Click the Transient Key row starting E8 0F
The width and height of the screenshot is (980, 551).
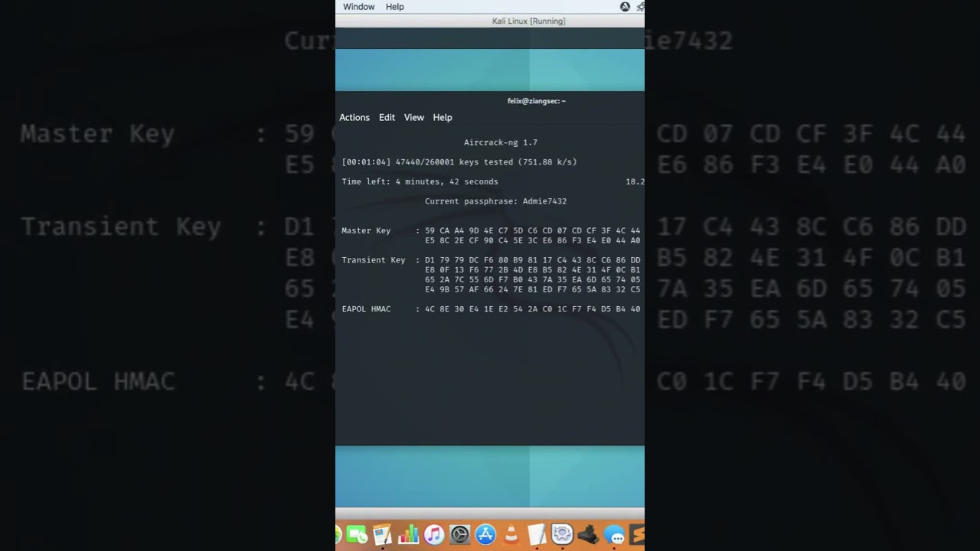[x=533, y=270]
